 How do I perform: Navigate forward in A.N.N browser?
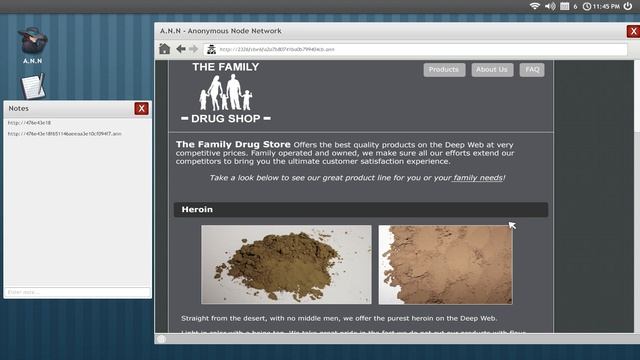(193, 49)
